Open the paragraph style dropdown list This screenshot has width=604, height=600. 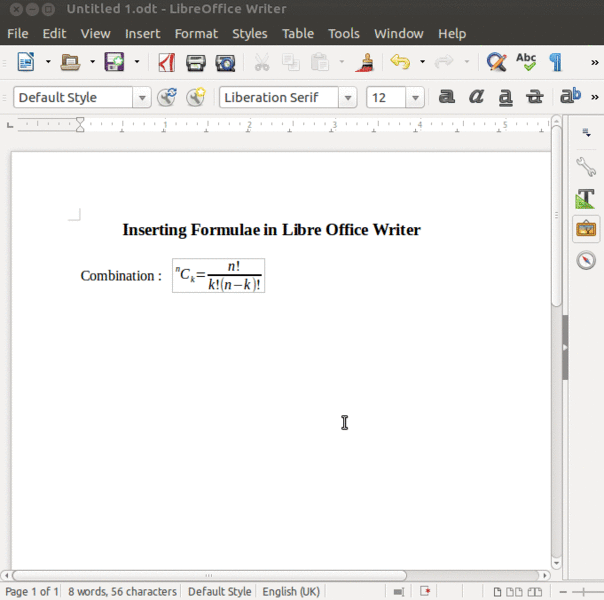tap(142, 98)
